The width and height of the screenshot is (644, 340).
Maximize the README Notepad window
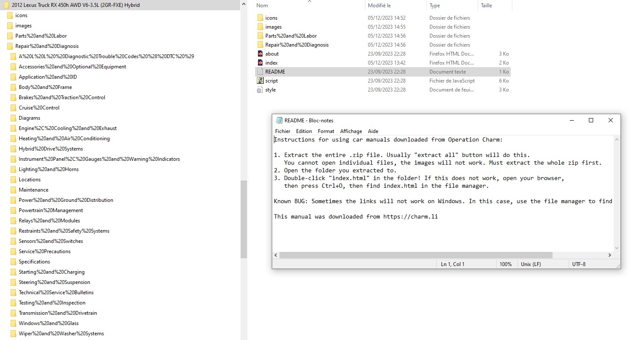[x=591, y=120]
